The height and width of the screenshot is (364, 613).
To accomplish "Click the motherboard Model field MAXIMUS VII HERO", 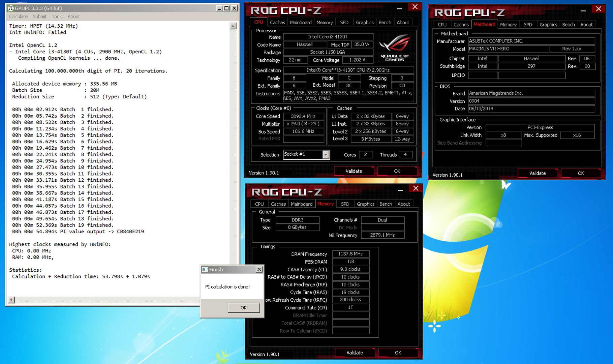I will click(x=509, y=49).
